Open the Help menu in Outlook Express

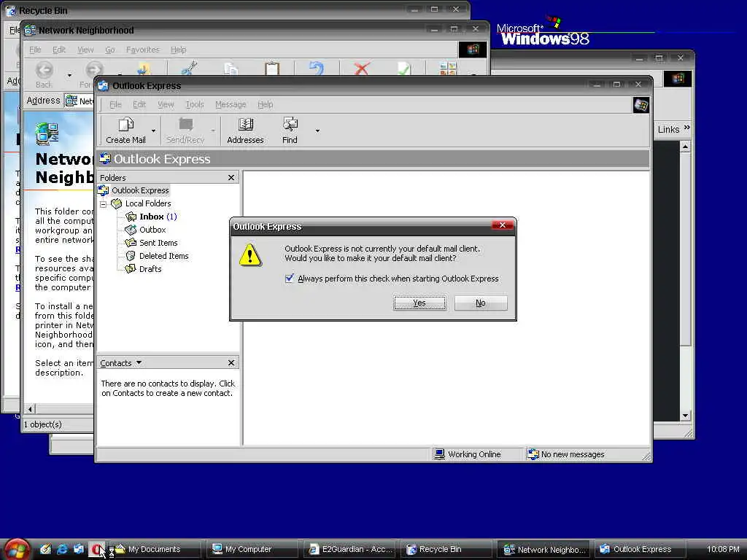tap(266, 104)
